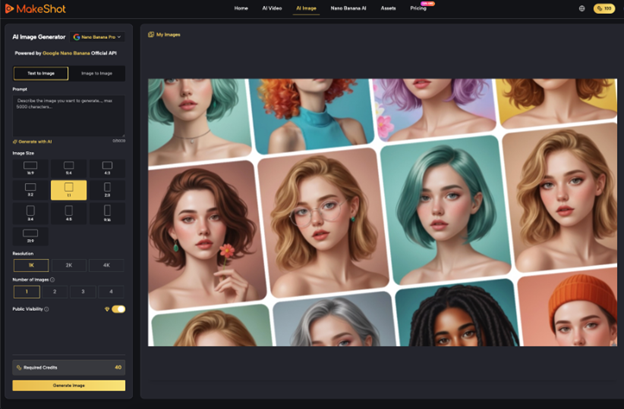Select the 4:5 image size

(69, 213)
